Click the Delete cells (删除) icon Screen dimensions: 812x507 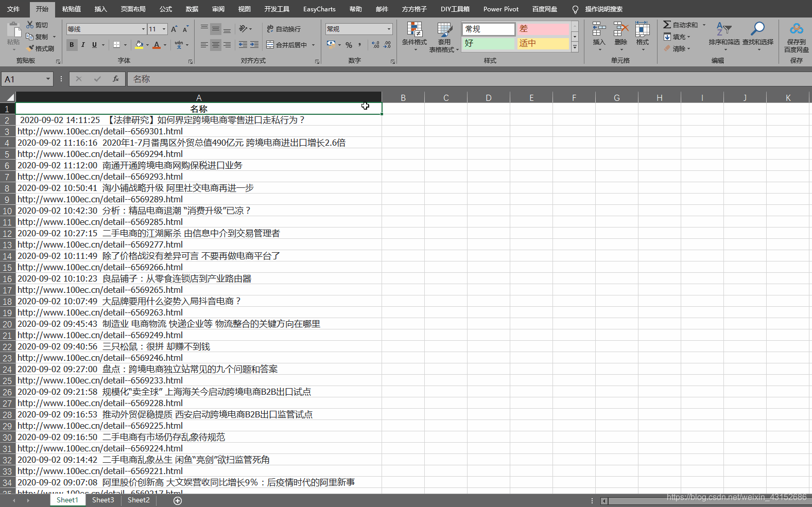click(621, 29)
